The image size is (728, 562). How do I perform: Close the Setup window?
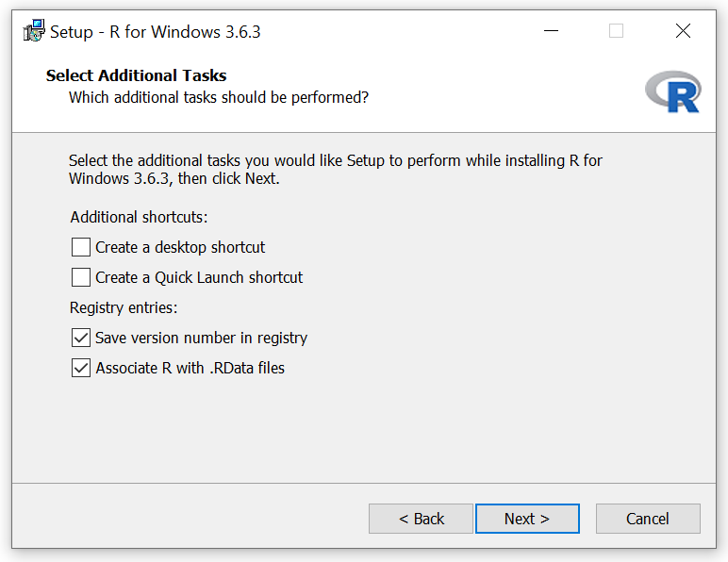click(683, 31)
